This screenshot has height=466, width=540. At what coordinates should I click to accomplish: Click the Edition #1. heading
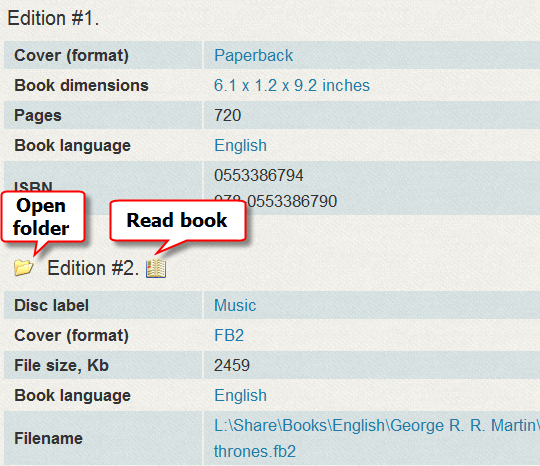pyautogui.click(x=53, y=18)
